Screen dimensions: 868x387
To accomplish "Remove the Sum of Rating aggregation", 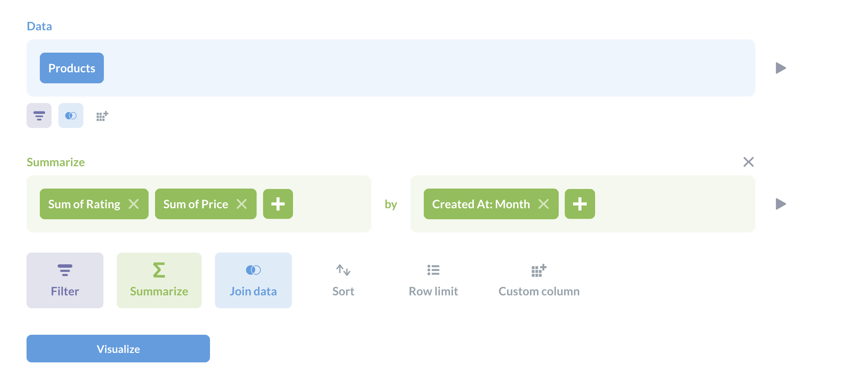I will (135, 204).
